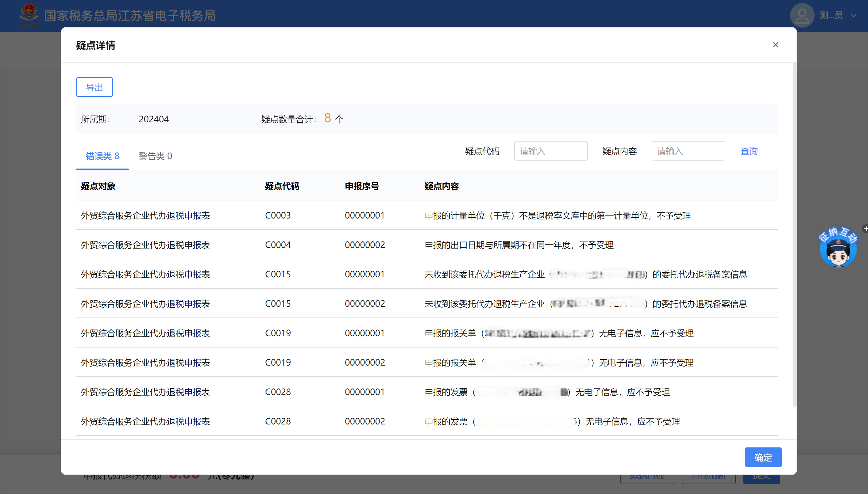Close the 疑点详情 dialog with X

pos(775,45)
